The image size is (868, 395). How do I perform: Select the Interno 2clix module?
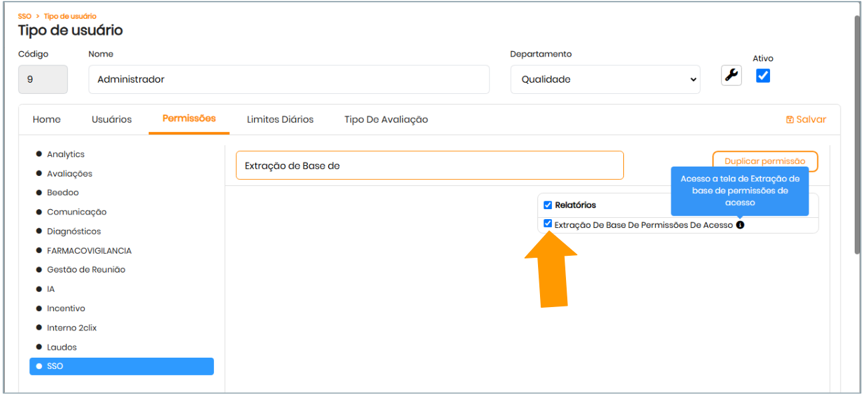(x=71, y=328)
